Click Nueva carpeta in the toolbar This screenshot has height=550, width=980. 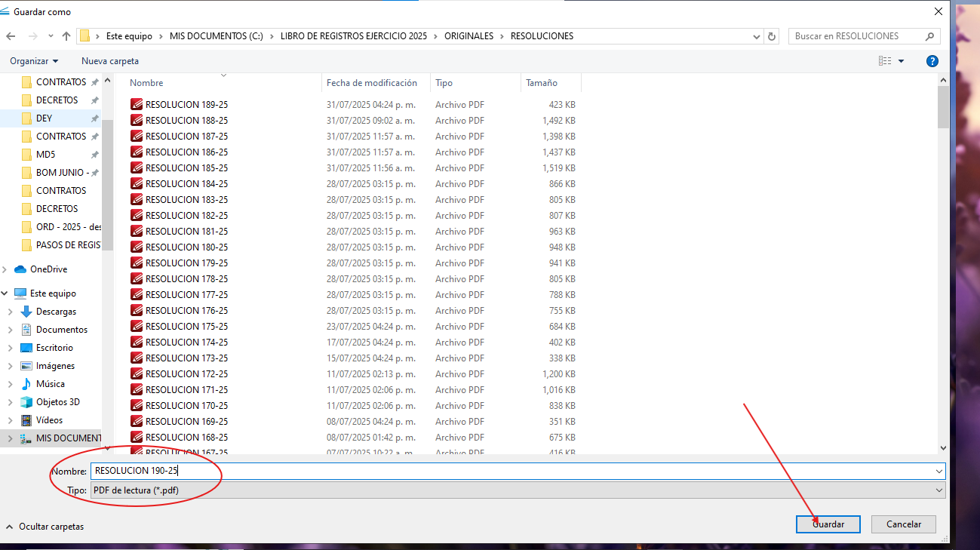[x=110, y=61]
